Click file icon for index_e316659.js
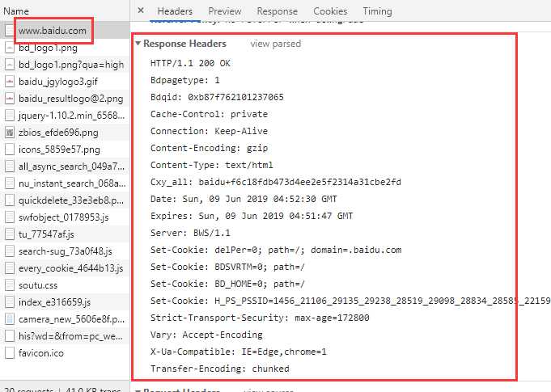 [x=10, y=302]
